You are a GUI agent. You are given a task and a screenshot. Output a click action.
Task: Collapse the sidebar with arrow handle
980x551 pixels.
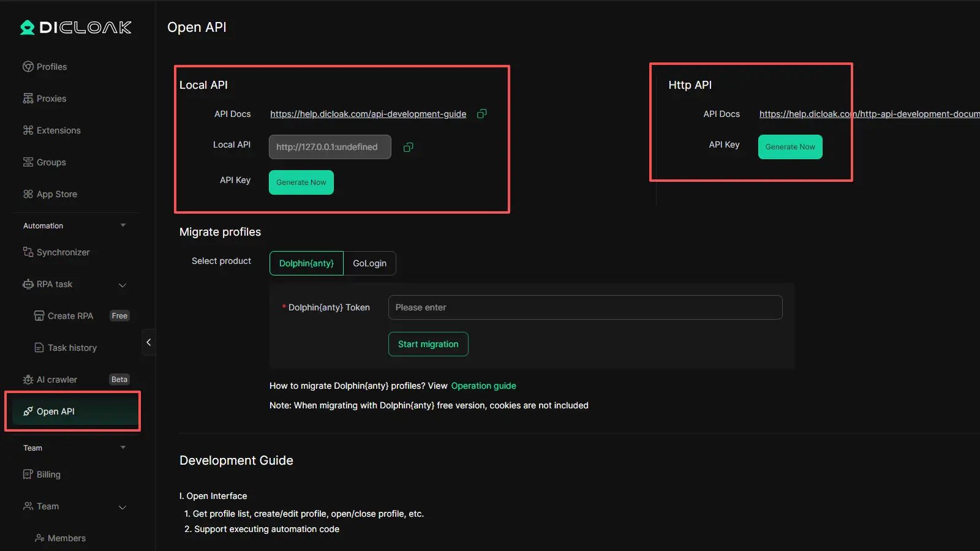pos(148,342)
